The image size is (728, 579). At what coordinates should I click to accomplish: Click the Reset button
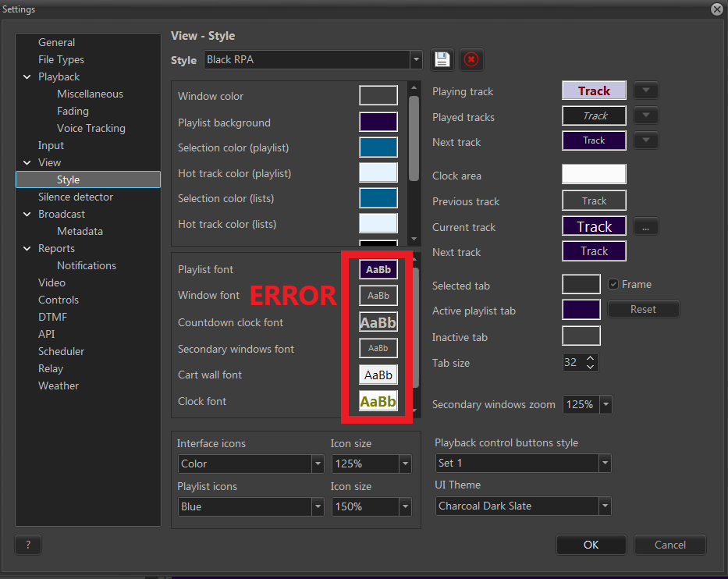643,309
